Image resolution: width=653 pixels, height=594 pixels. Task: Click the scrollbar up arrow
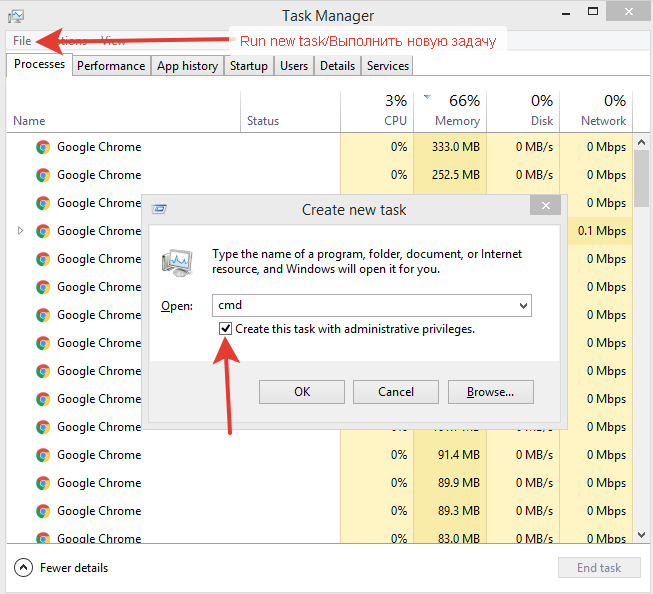coord(641,142)
